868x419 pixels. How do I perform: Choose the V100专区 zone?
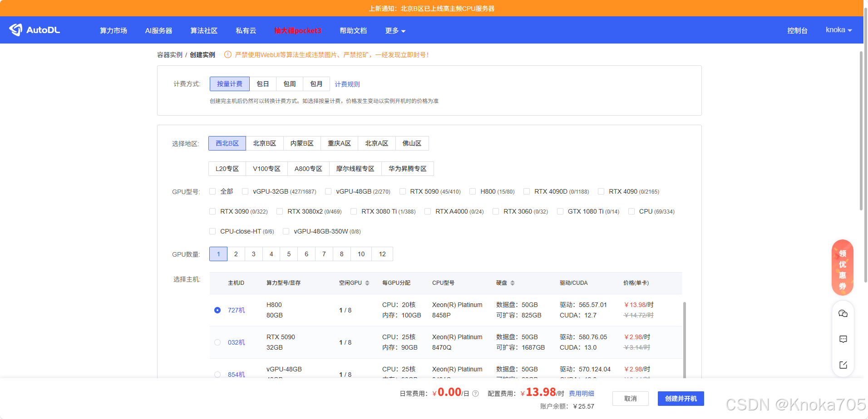[267, 169]
